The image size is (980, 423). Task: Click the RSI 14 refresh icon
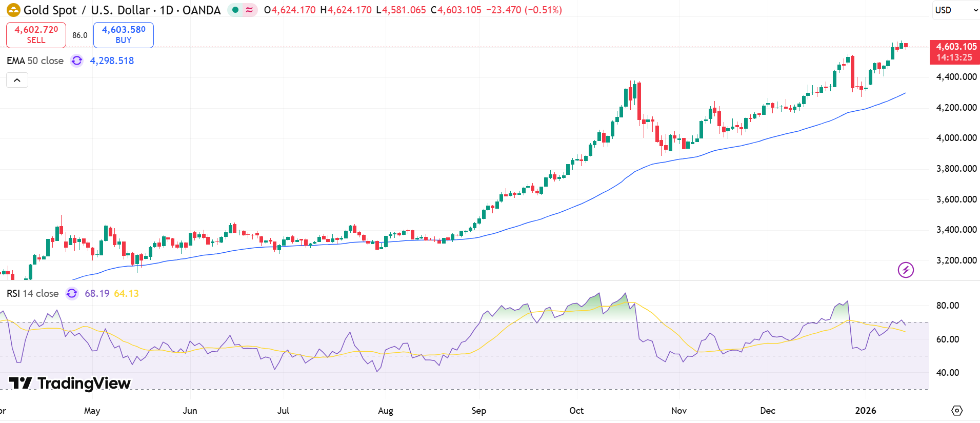click(72, 293)
